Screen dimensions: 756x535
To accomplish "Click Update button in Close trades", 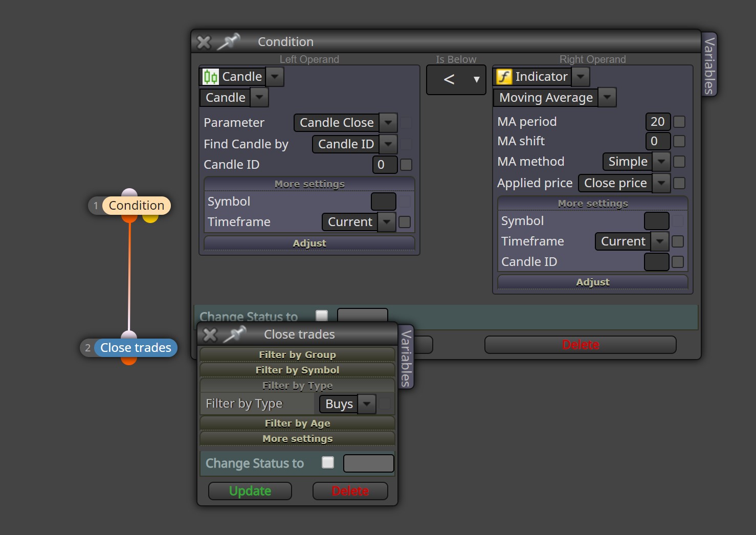I will point(250,491).
